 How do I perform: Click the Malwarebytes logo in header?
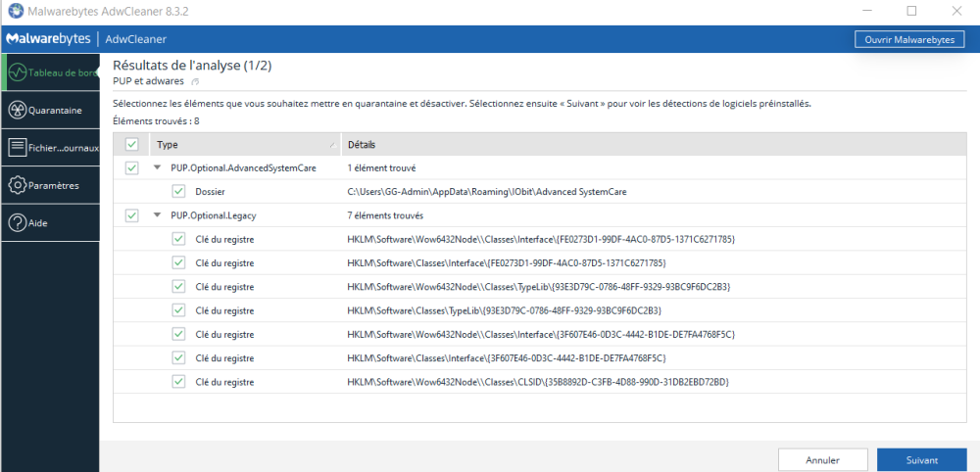(x=48, y=39)
